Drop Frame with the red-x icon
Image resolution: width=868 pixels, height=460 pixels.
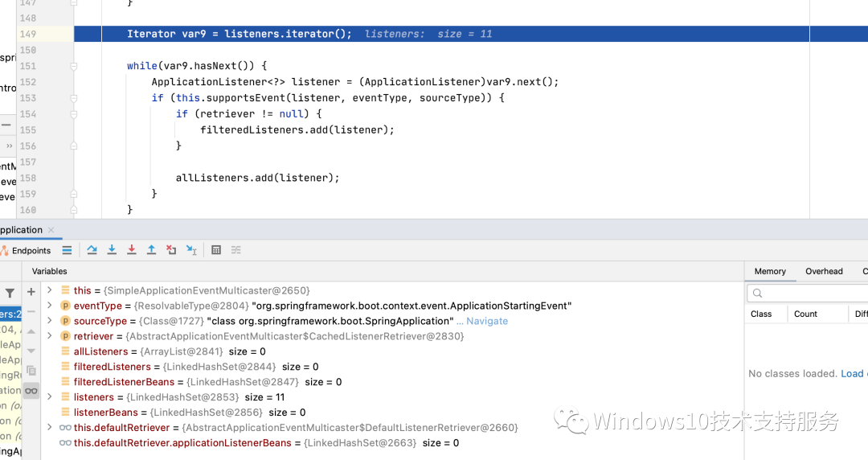(171, 250)
